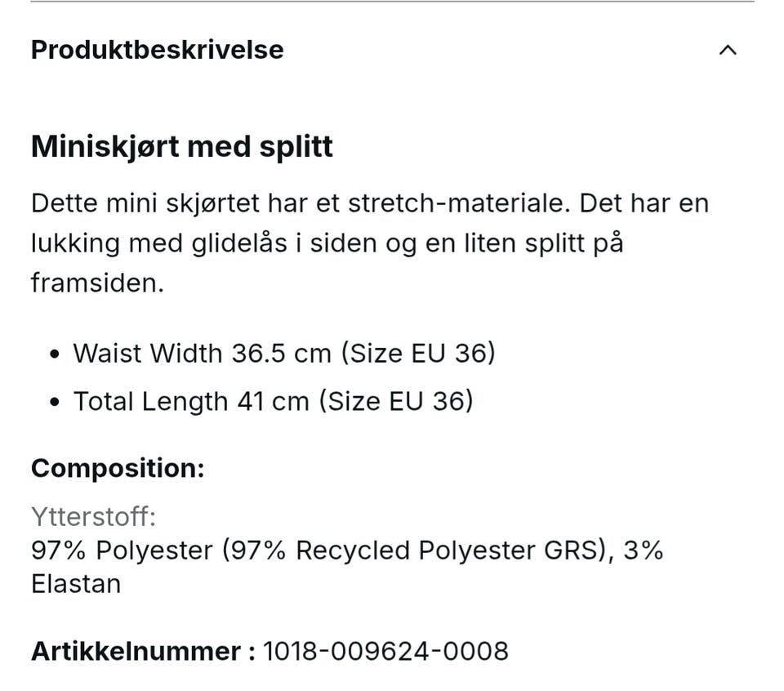Click the 97% Polyester text

(122, 551)
